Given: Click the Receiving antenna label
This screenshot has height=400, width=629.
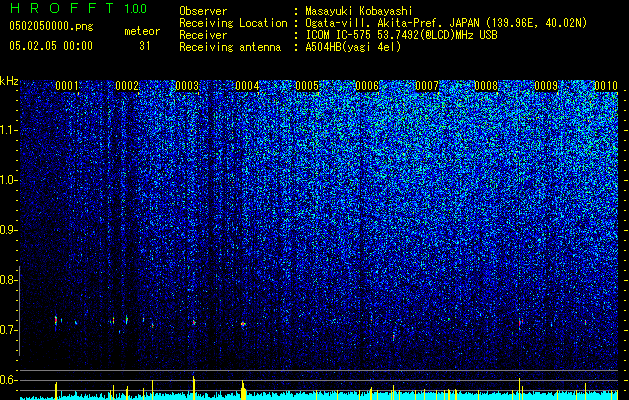Looking at the screenshot, I should (x=230, y=47).
